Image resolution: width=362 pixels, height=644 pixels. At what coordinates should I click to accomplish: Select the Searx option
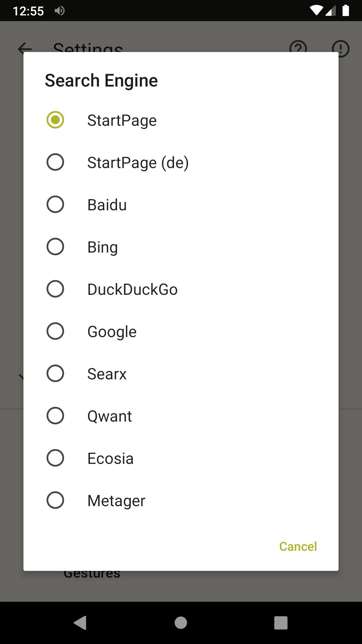point(55,374)
